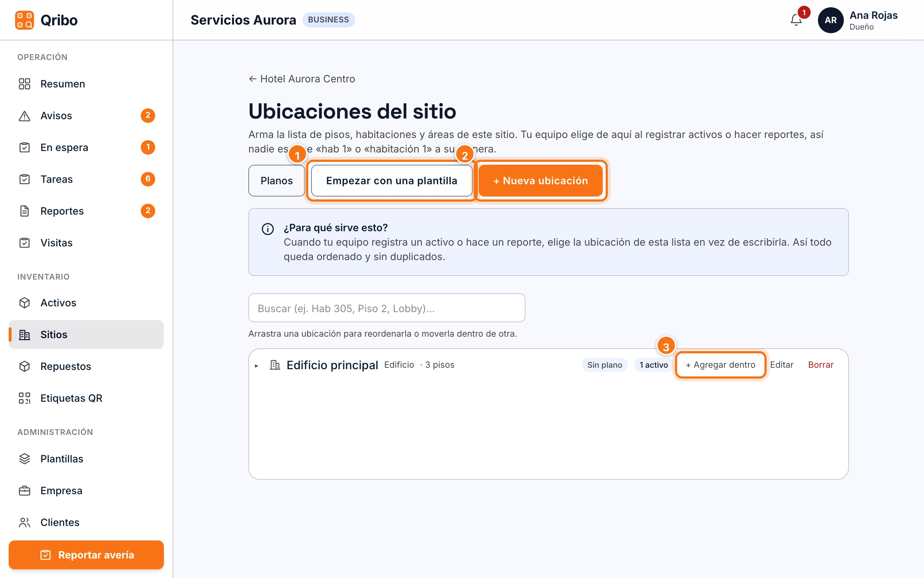Viewport: 924px width, 578px height.
Task: Focus the Buscar location search field
Action: point(387,308)
